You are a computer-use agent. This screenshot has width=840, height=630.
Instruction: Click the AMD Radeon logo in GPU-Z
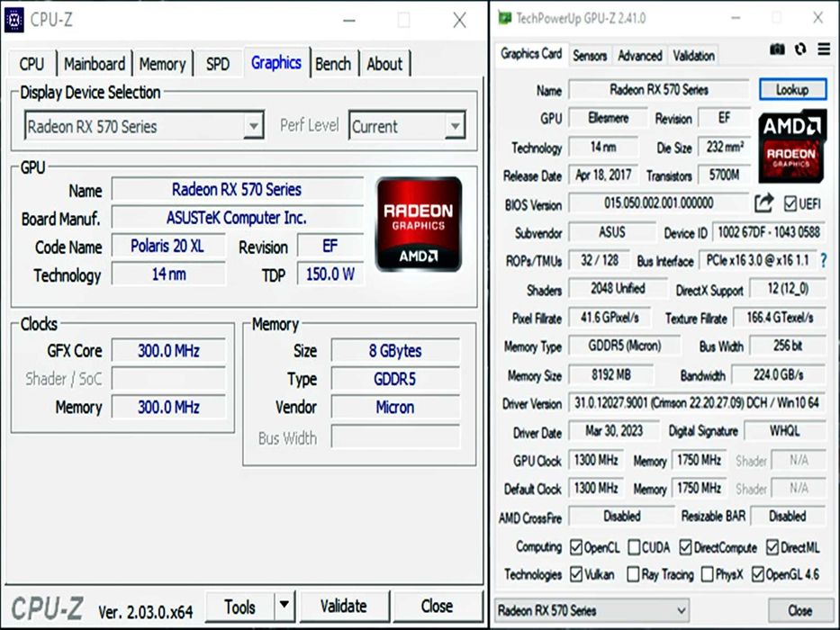click(791, 146)
